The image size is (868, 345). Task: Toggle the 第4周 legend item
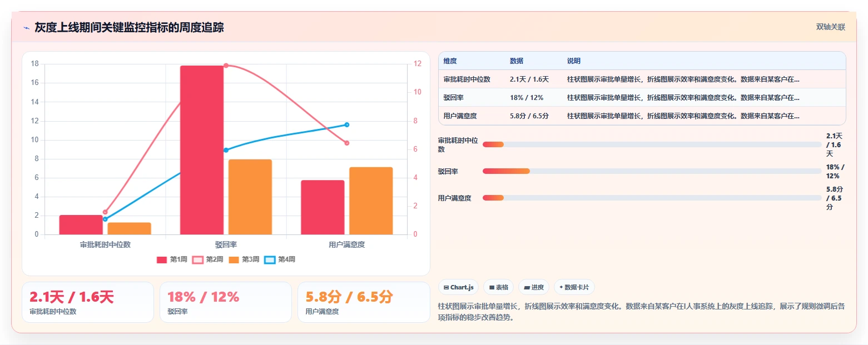click(x=280, y=259)
